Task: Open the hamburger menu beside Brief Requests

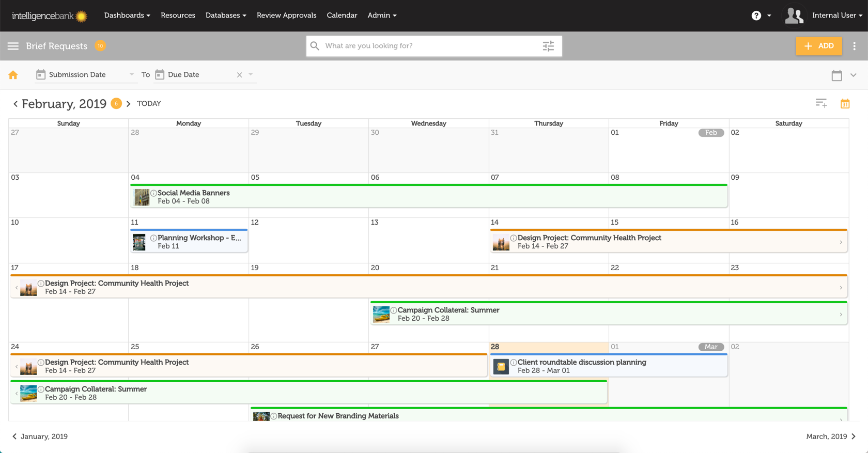Action: 13,46
